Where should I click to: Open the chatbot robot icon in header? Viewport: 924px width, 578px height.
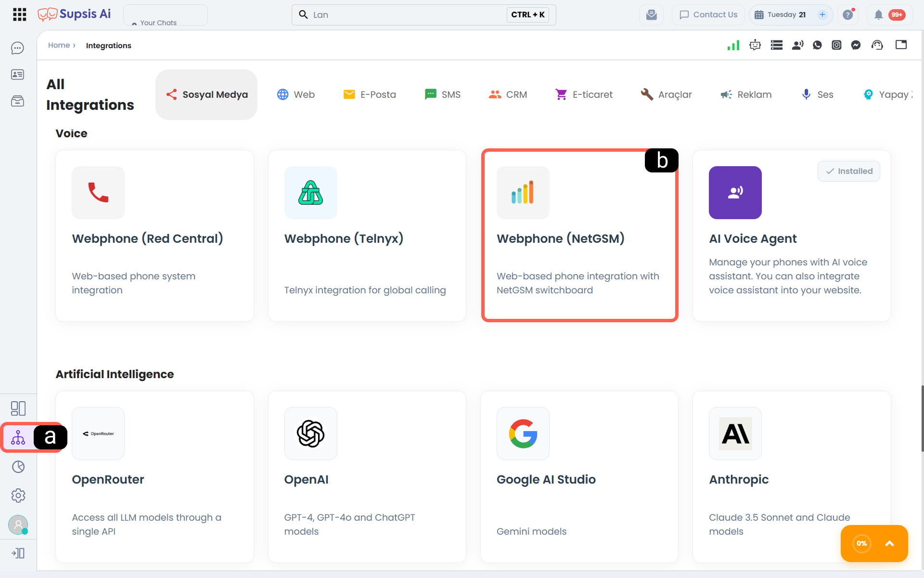755,45
